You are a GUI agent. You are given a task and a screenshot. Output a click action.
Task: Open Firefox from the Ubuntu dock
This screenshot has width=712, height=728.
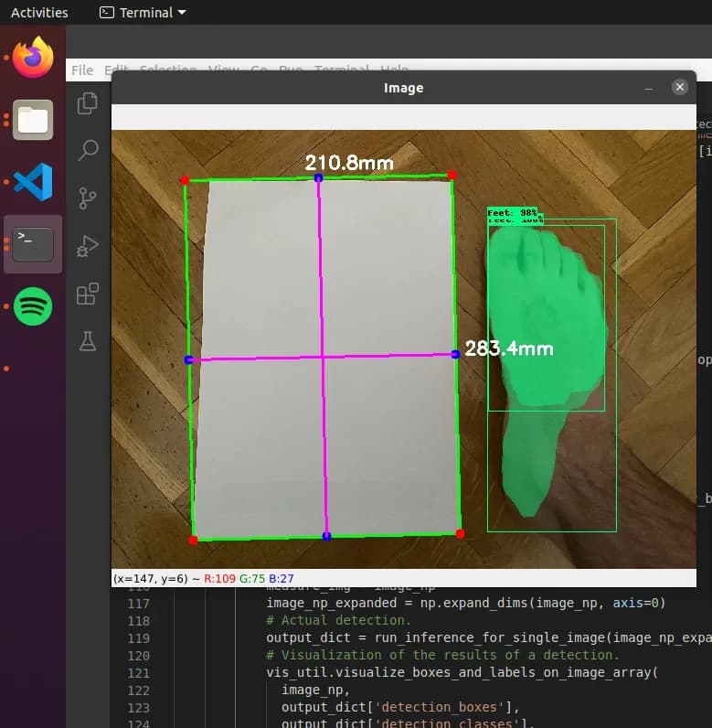(33, 58)
